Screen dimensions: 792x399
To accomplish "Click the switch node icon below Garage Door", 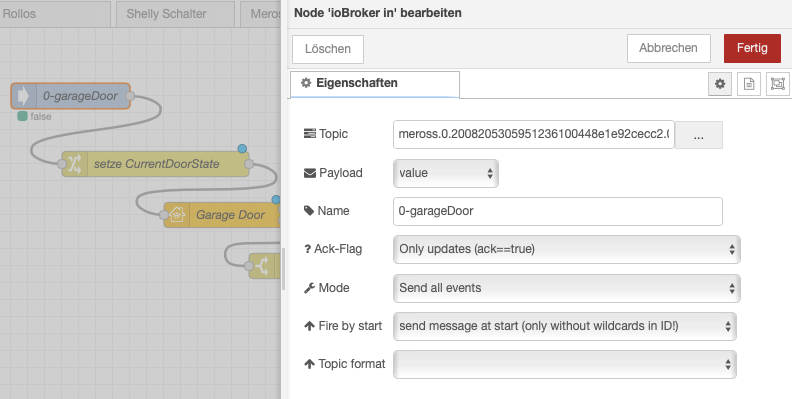I will coord(263,266).
